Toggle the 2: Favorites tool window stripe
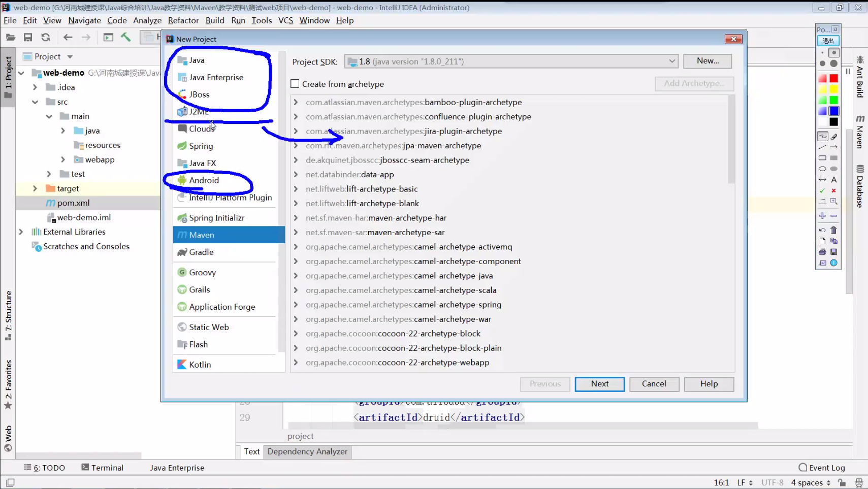The height and width of the screenshot is (489, 868). [x=8, y=384]
